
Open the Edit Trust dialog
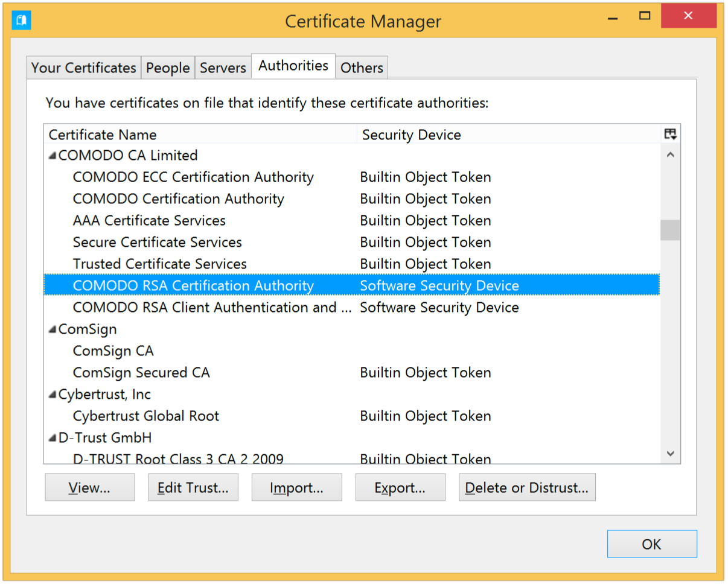click(x=193, y=487)
